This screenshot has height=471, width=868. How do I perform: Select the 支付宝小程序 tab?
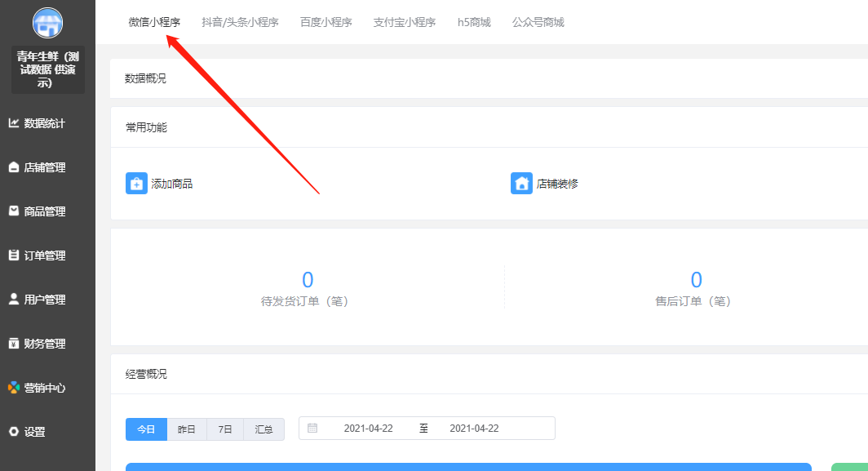click(405, 22)
